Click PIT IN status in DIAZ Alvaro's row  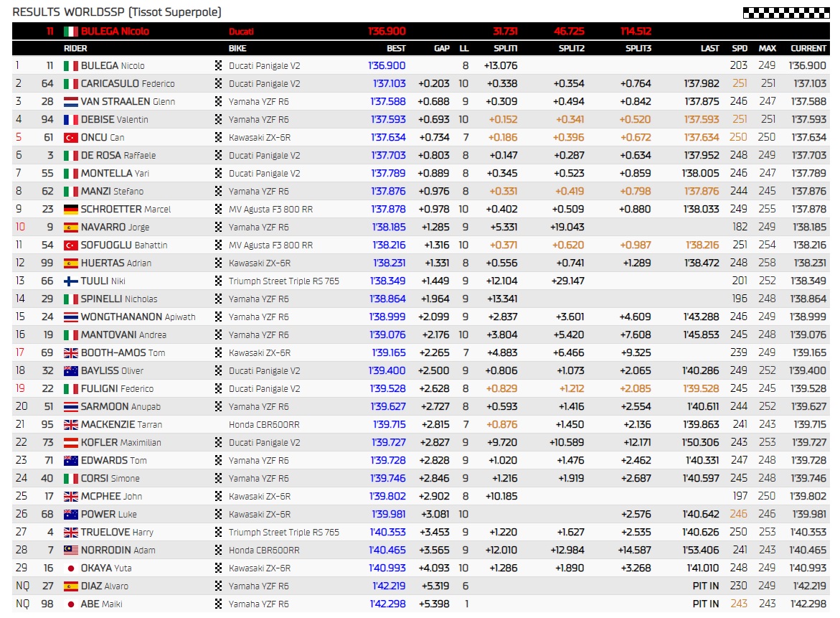tap(706, 586)
